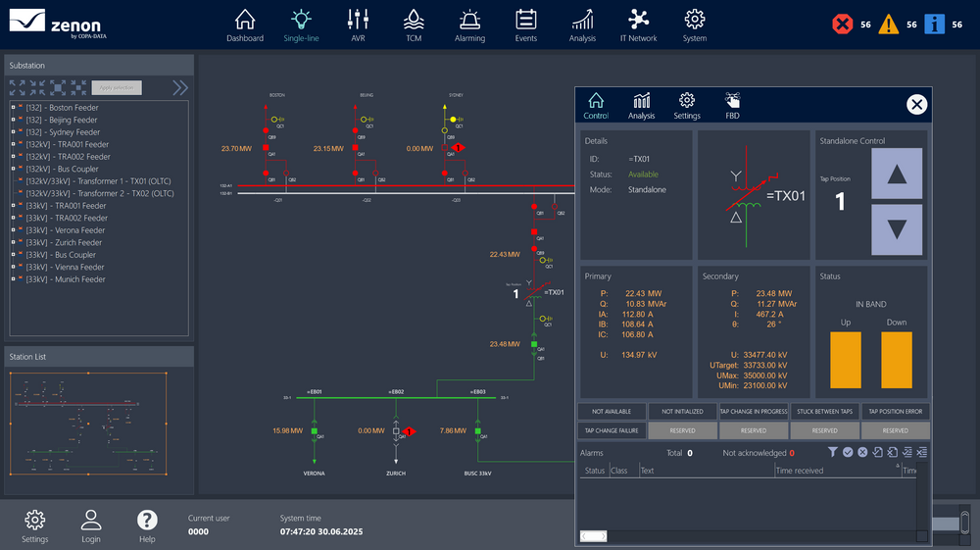The image size is (980, 550).
Task: Click the alarm list horizontal scrollbar
Action: point(745,536)
